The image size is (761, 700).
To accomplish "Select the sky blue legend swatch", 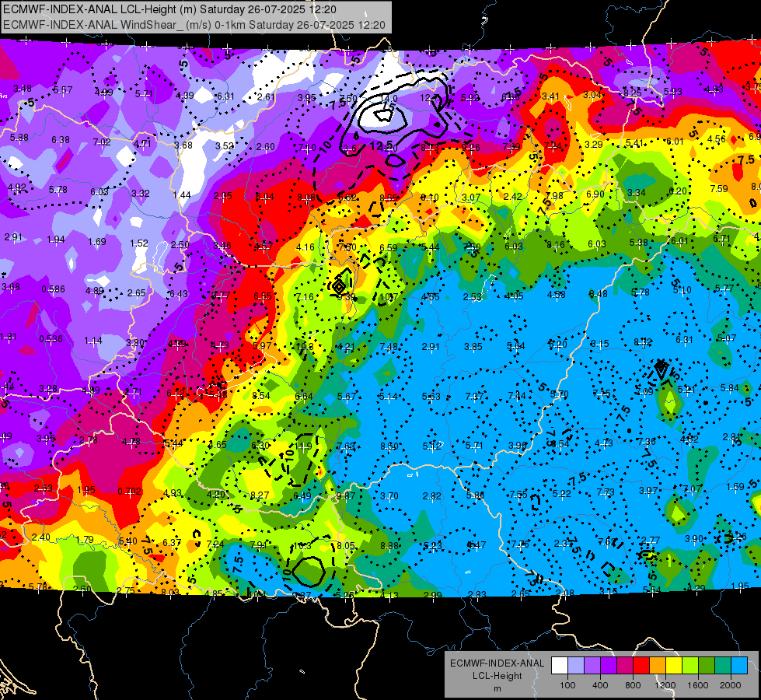I will tap(739, 666).
